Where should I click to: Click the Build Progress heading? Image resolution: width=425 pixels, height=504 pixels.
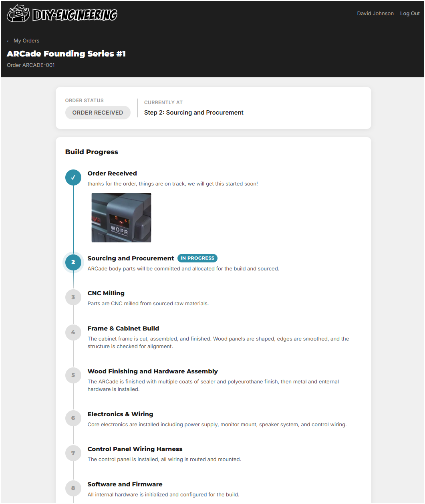point(92,152)
